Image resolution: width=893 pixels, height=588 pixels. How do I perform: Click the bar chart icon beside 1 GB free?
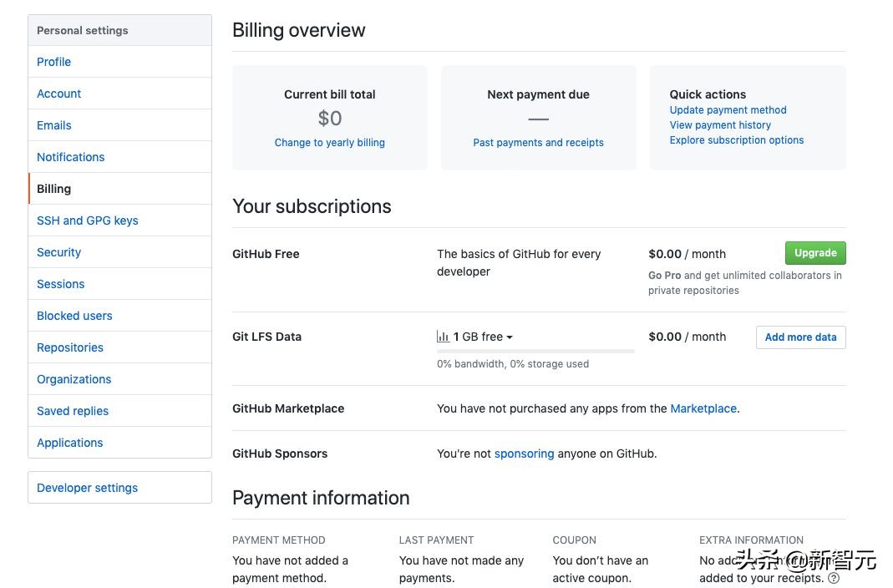[443, 337]
